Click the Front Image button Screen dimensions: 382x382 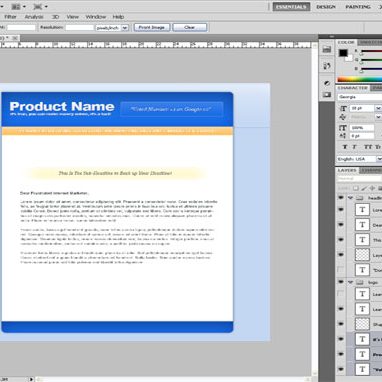click(x=152, y=27)
